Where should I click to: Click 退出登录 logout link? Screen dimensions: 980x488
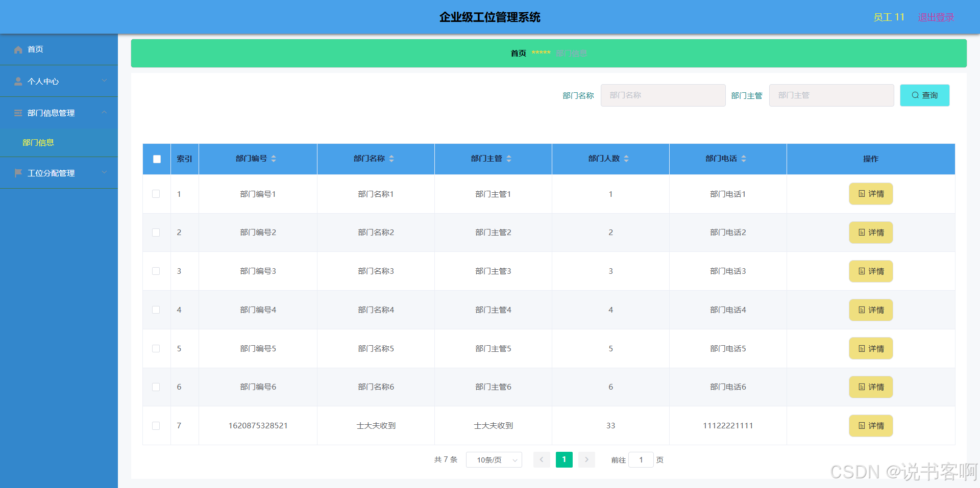(x=936, y=17)
